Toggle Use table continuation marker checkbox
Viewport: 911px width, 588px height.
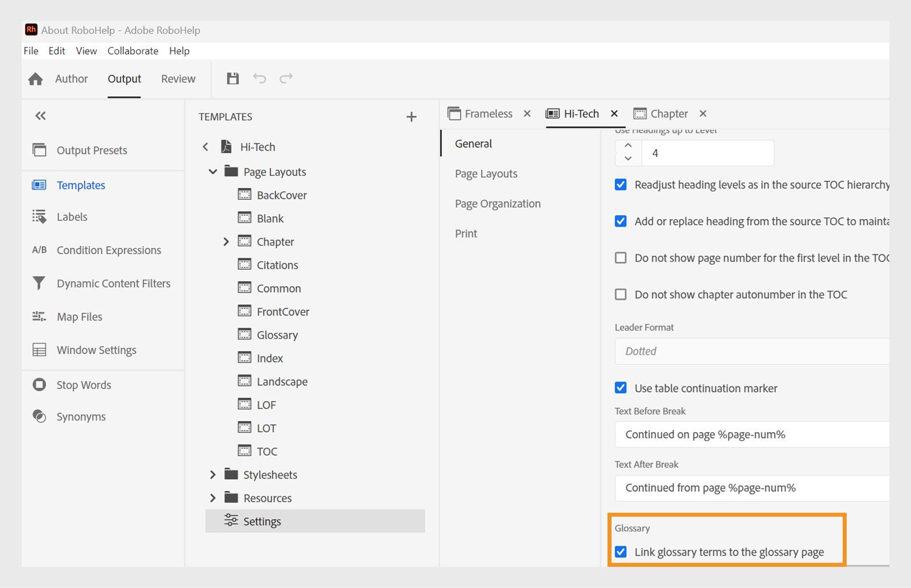coord(621,388)
